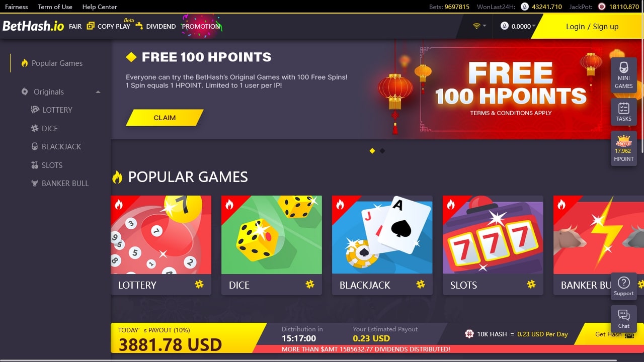644x362 pixels.
Task: Open the Blackjack game thumbnail
Action: [382, 245]
